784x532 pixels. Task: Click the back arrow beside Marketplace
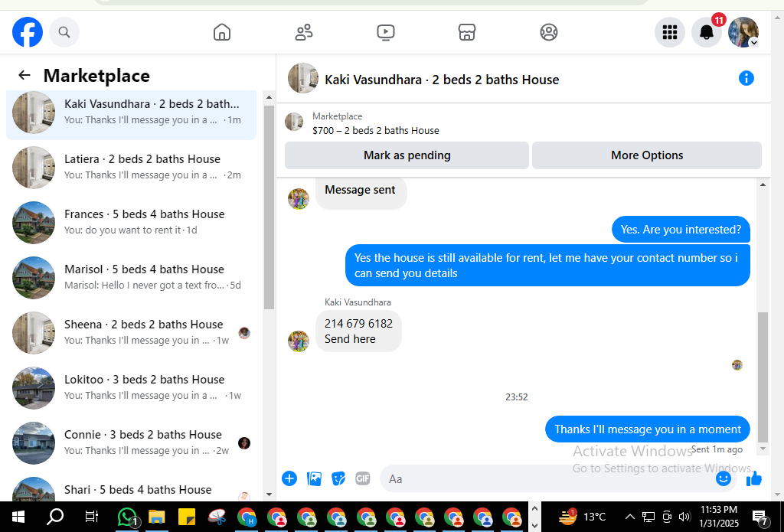(x=24, y=76)
